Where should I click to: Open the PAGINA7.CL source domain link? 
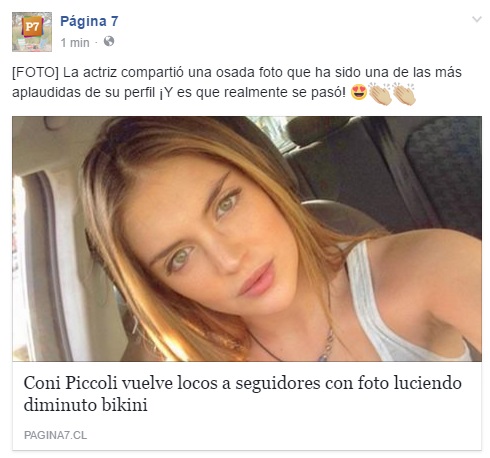coord(55,435)
